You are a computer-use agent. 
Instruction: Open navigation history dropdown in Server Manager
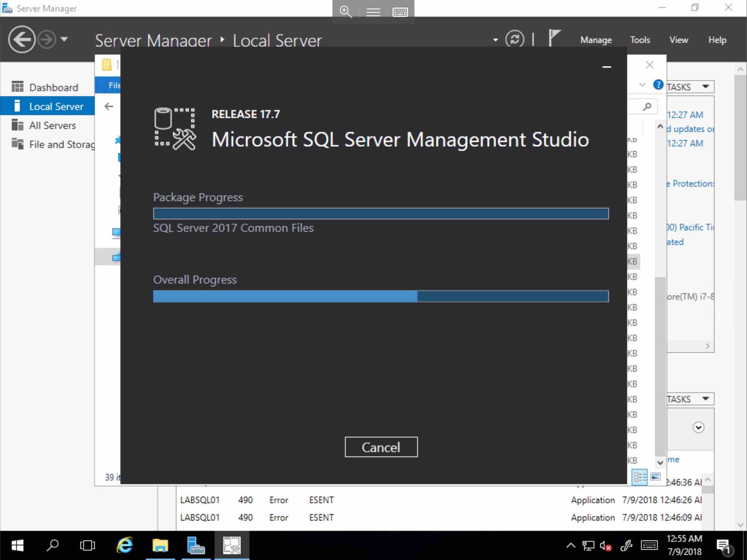tap(64, 39)
